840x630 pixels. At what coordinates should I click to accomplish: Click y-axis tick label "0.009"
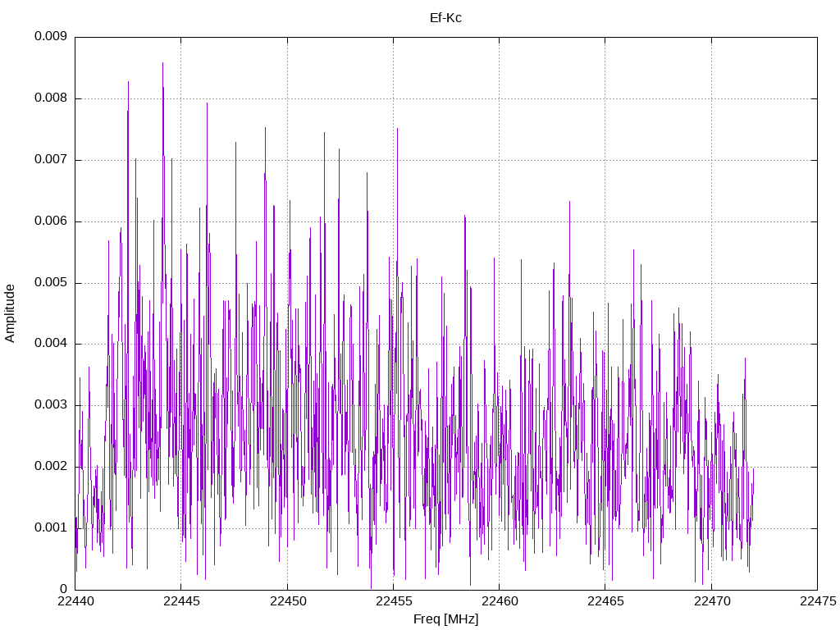click(x=51, y=36)
